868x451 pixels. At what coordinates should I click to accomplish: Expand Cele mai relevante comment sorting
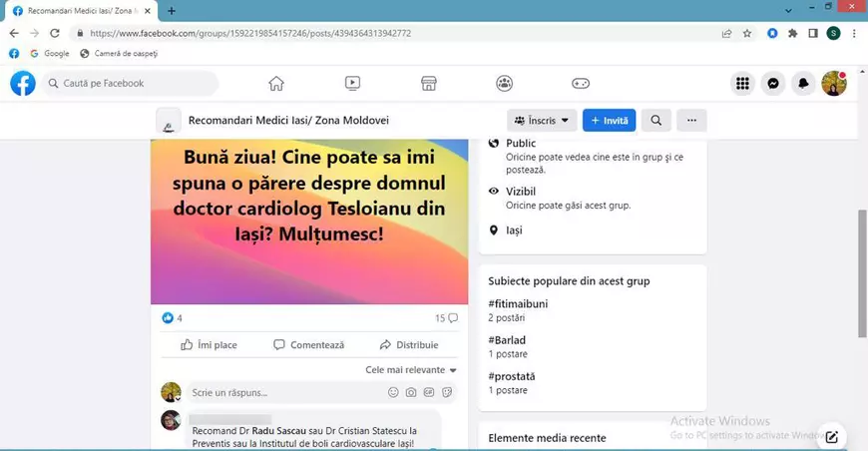point(411,369)
